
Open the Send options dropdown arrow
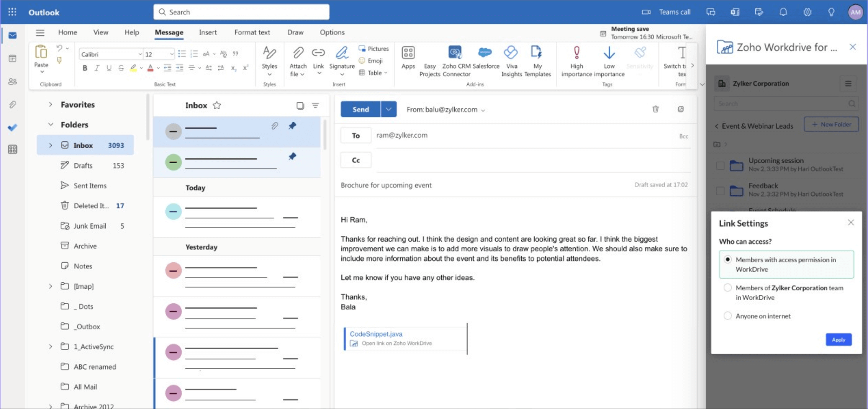pyautogui.click(x=388, y=109)
